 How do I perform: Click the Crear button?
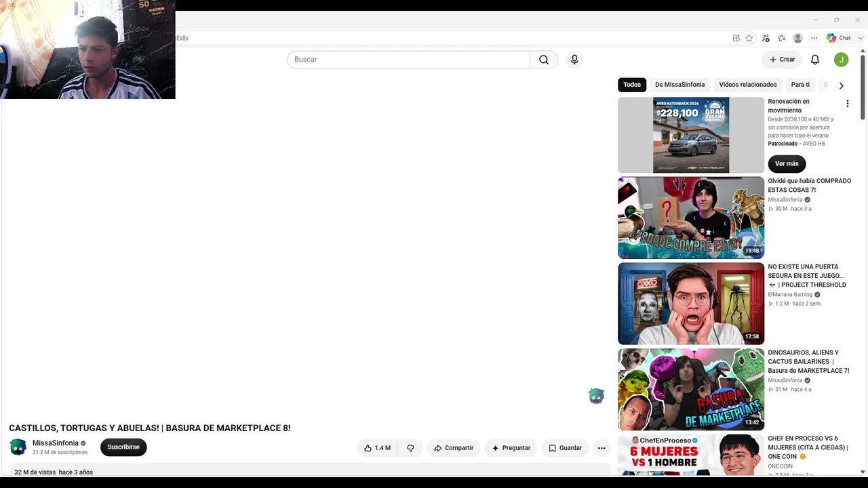point(783,60)
